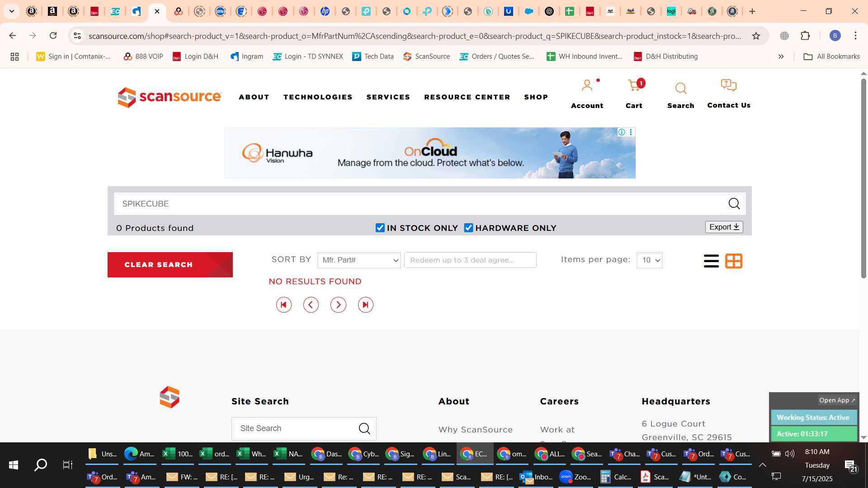Click the Hanwha OnCloud banner ad

pos(429,153)
